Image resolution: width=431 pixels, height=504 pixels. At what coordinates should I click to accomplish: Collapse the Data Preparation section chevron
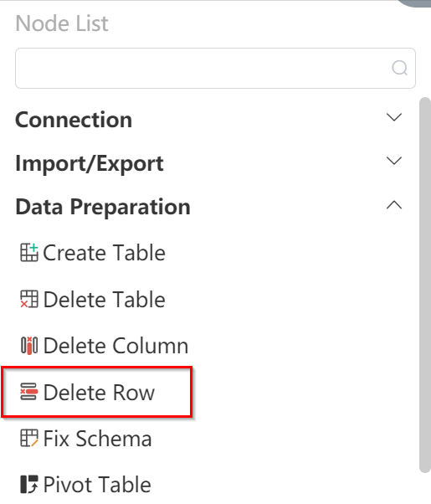click(x=394, y=205)
